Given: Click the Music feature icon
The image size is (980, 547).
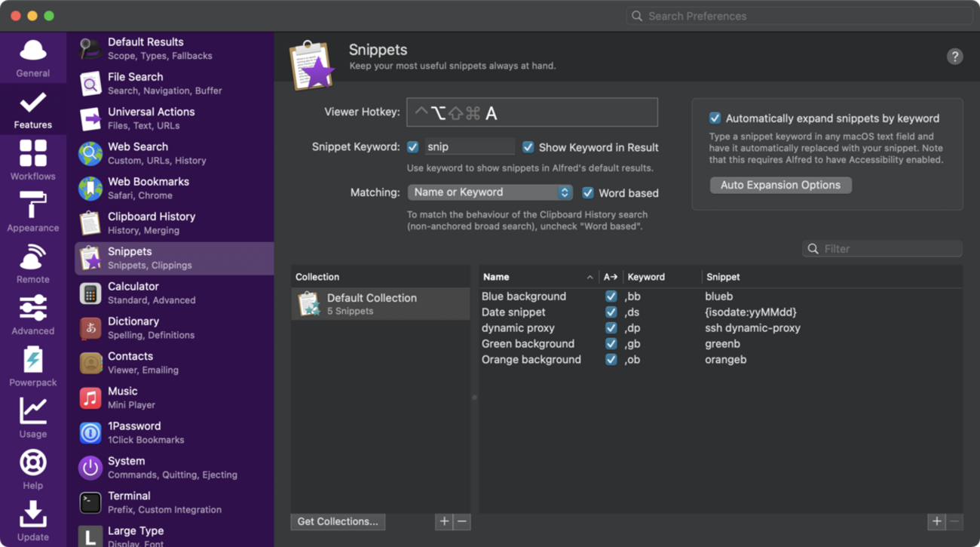Looking at the screenshot, I should pyautogui.click(x=90, y=398).
